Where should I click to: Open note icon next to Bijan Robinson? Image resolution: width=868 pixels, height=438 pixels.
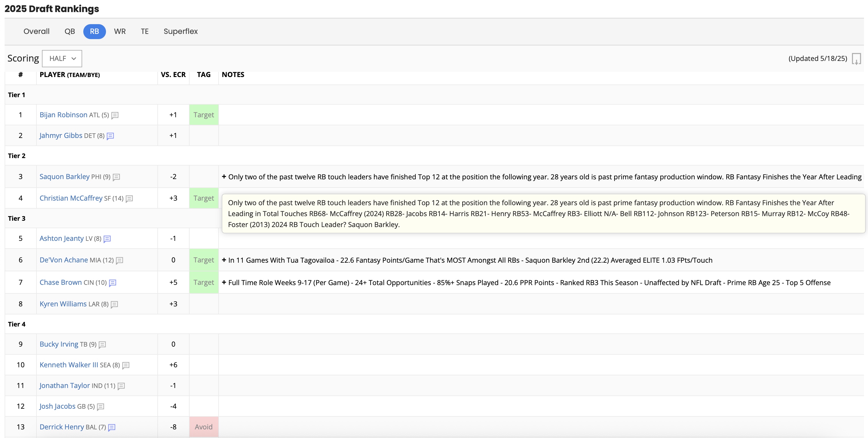(x=115, y=115)
